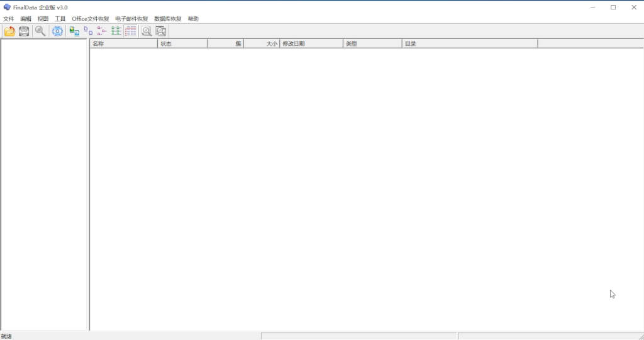Viewport: 644px width, 340px height.
Task: Click the last toolbar icon with magnifier over window
Action: coord(160,31)
